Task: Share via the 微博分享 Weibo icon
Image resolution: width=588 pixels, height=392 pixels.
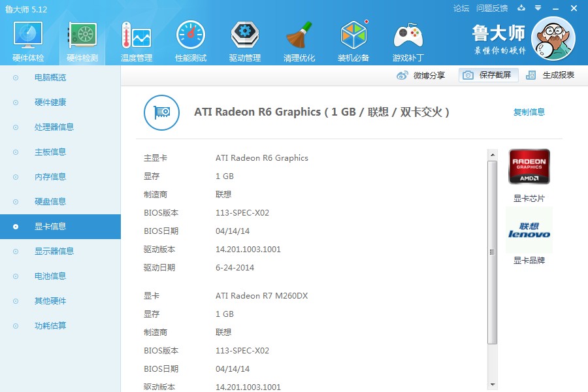Action: [x=421, y=75]
